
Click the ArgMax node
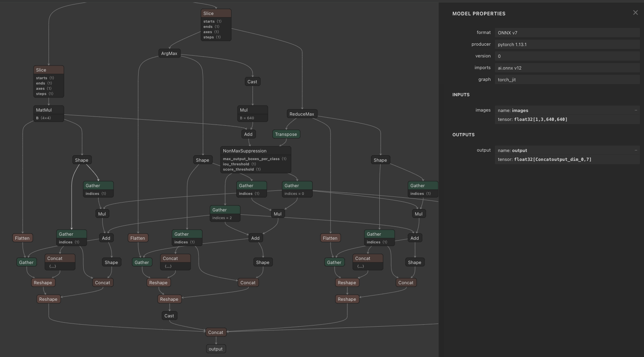169,53
